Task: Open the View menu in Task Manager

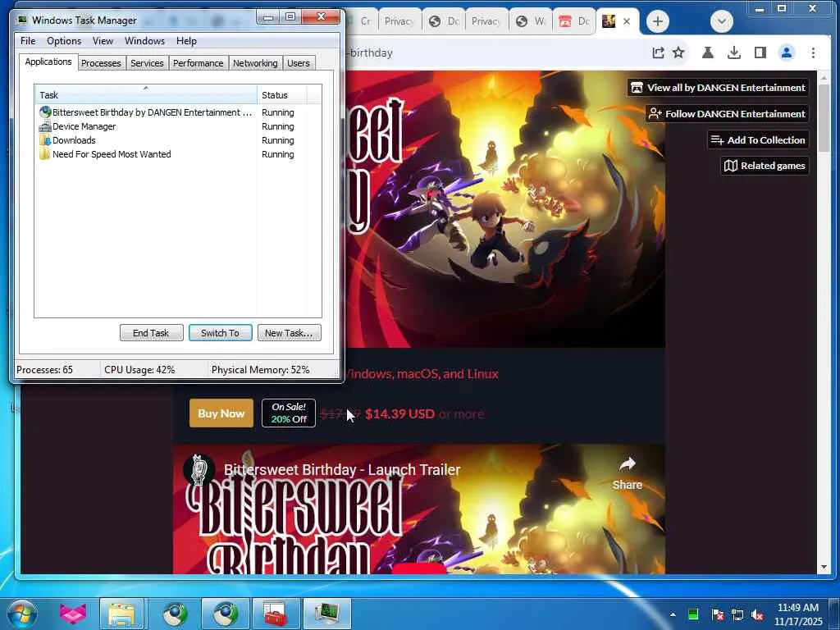Action: click(103, 41)
